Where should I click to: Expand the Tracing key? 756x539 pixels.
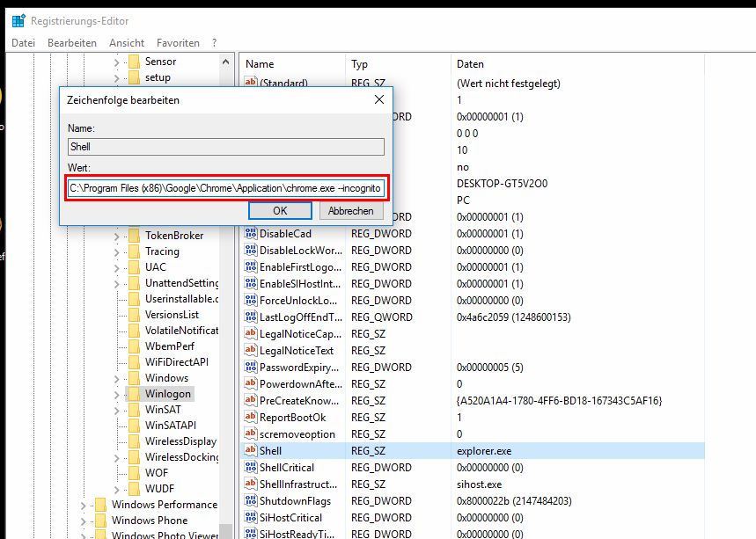[x=116, y=252]
